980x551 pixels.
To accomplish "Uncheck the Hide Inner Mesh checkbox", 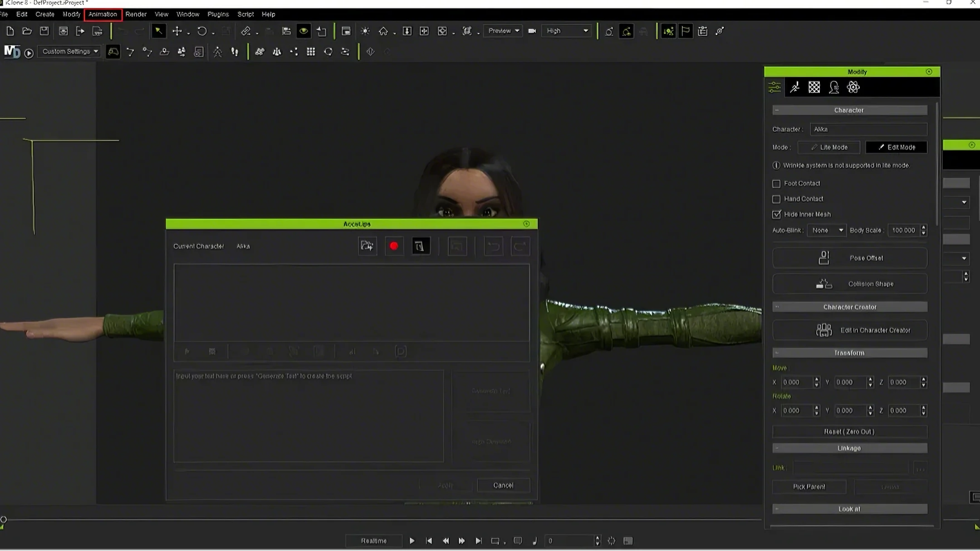I will (776, 214).
